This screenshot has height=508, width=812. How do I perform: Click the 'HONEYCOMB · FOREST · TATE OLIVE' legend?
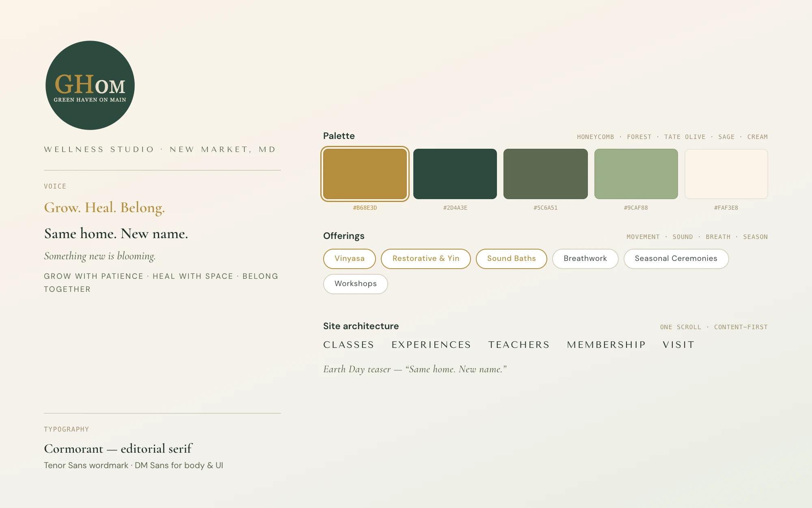click(672, 137)
